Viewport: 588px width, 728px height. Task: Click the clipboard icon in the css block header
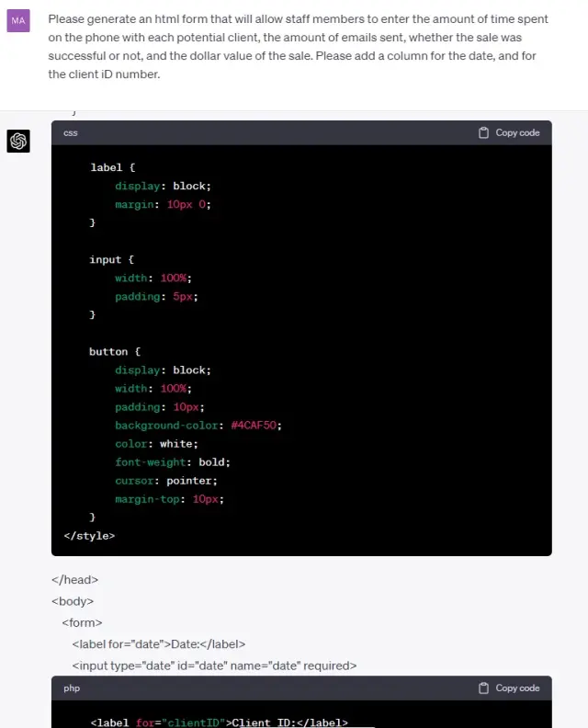483,133
